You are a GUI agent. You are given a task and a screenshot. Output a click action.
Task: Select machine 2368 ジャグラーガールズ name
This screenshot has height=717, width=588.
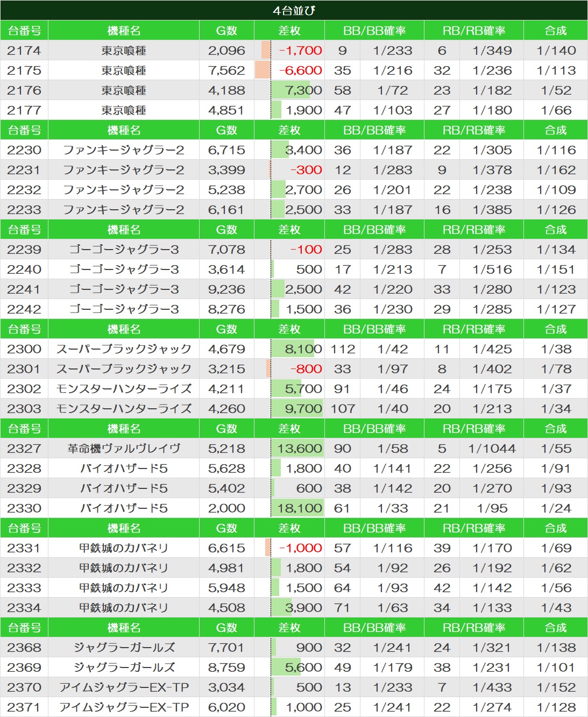point(124,648)
